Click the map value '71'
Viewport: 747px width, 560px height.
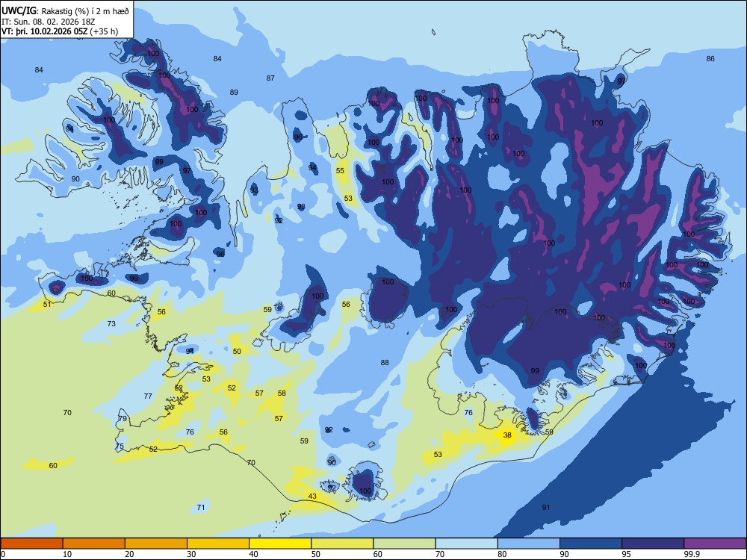pos(201,507)
